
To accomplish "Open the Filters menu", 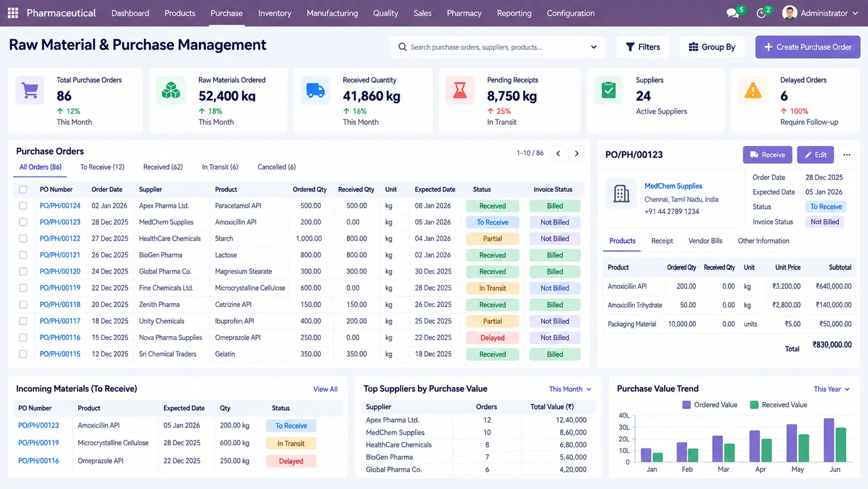I will (x=643, y=47).
